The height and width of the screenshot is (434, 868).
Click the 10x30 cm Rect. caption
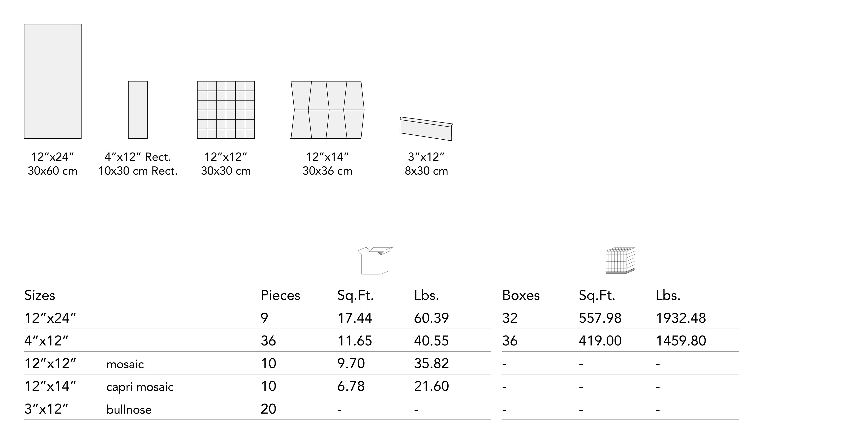138,171
